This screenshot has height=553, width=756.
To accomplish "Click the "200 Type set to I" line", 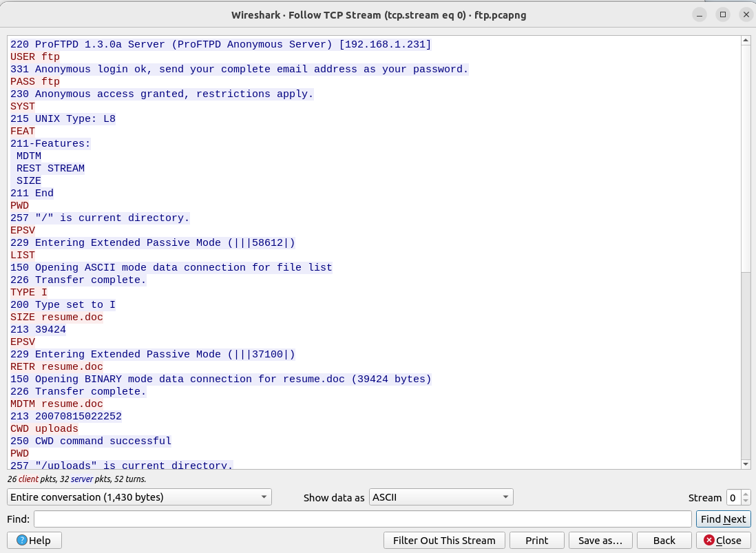I will 63,304.
